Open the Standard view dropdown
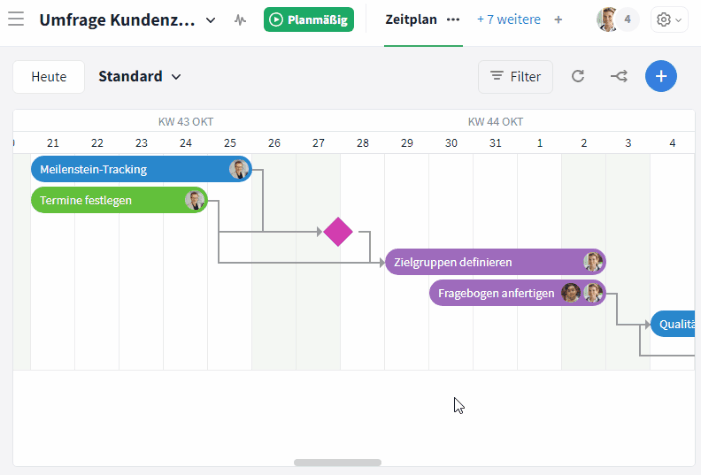701x475 pixels. pyautogui.click(x=139, y=76)
